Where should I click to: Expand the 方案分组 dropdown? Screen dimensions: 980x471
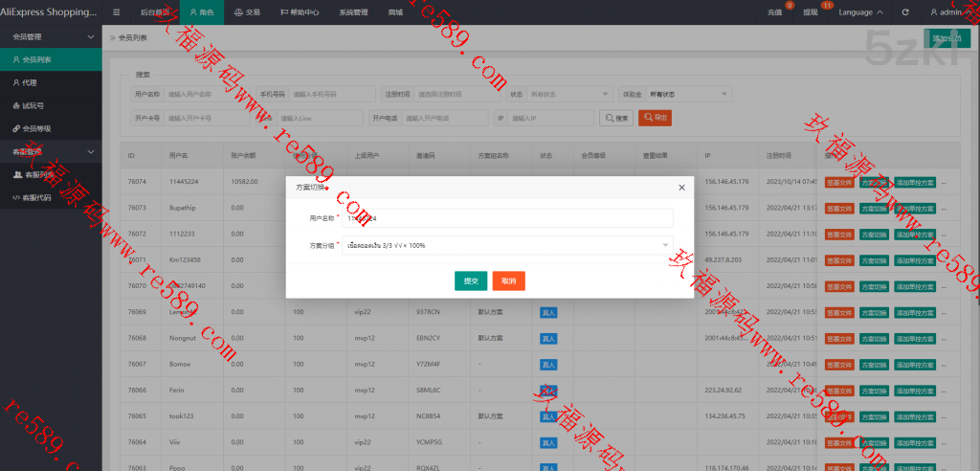point(507,245)
